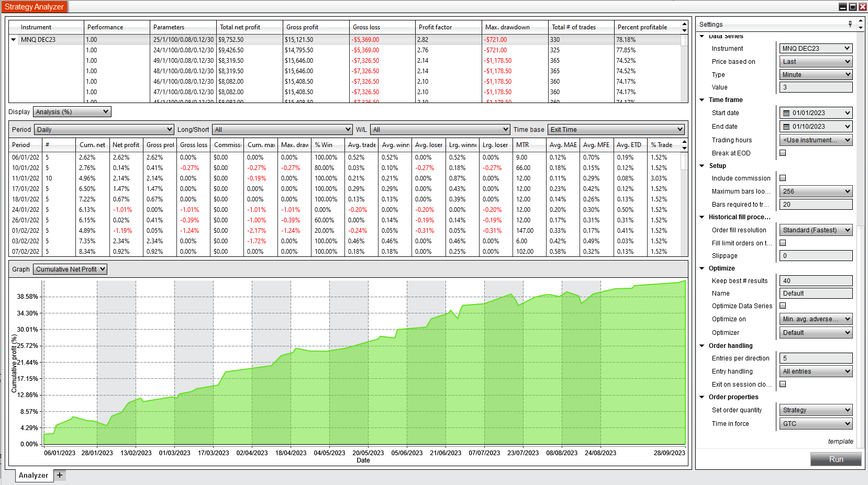Expand the Time base Exit Time dropdown
Viewport: 868px width, 485px height.
click(616, 130)
